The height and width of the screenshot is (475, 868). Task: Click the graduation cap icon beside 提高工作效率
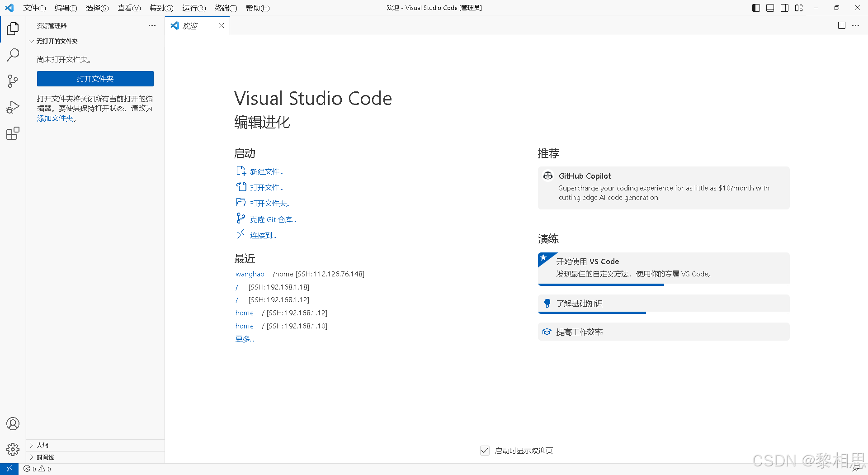coord(547,332)
